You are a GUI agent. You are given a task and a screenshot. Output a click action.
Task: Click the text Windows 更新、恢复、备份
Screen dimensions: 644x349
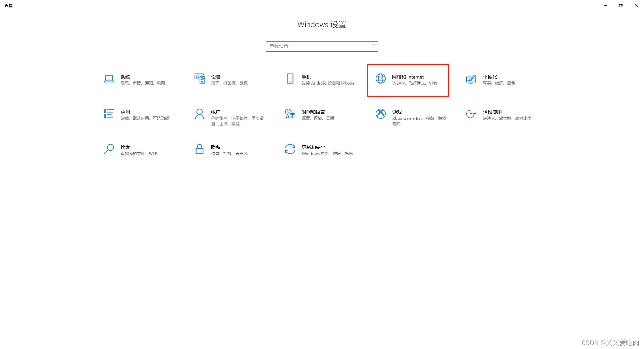327,154
